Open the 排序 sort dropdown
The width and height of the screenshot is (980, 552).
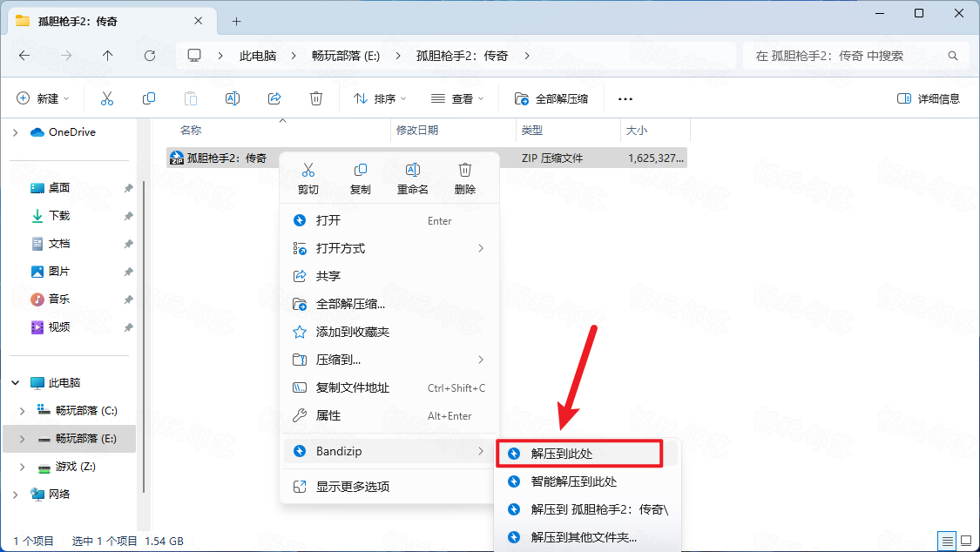pos(380,98)
